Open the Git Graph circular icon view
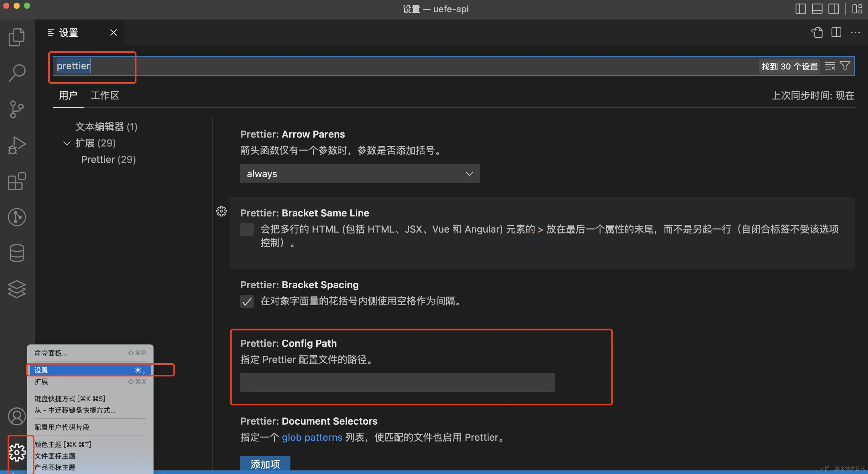868x474 pixels. tap(17, 217)
